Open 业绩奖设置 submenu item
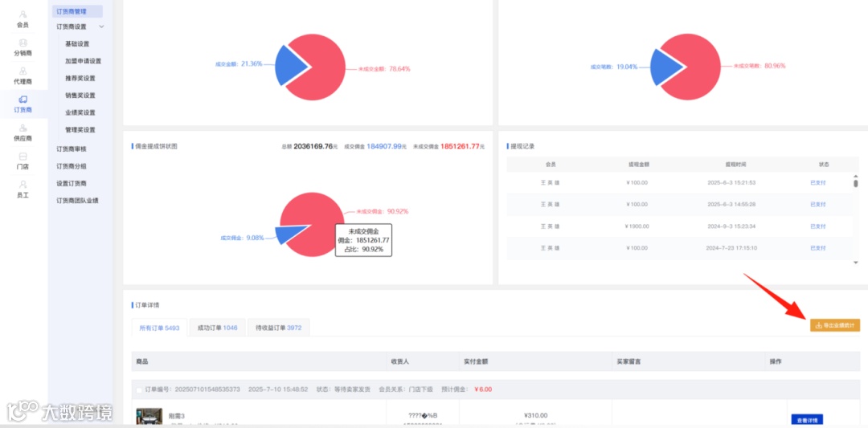 tap(80, 112)
